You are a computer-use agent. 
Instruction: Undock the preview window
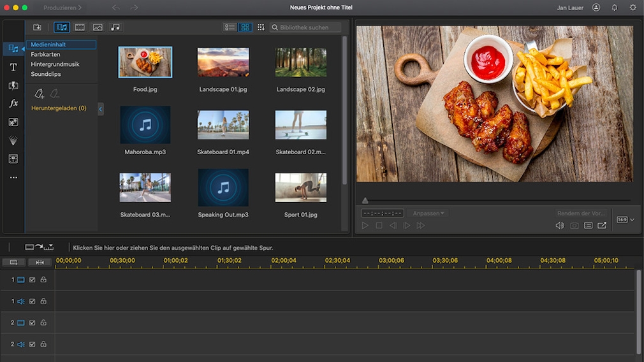click(x=602, y=226)
